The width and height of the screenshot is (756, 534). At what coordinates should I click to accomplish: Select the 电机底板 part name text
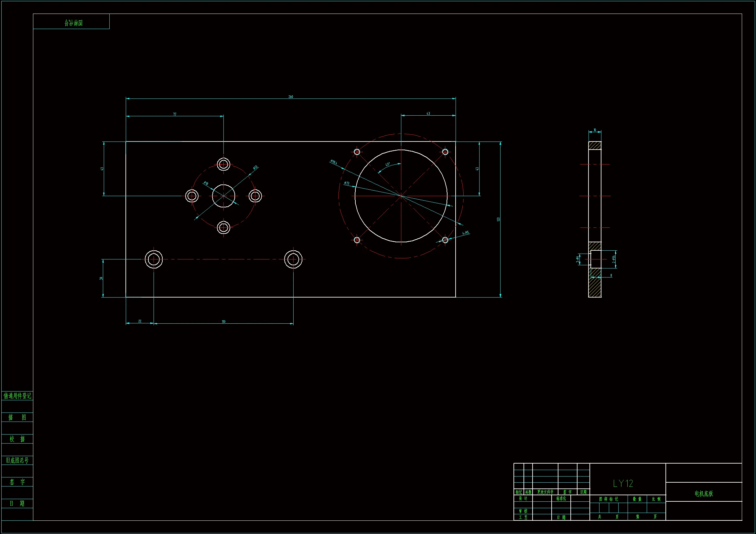point(704,494)
